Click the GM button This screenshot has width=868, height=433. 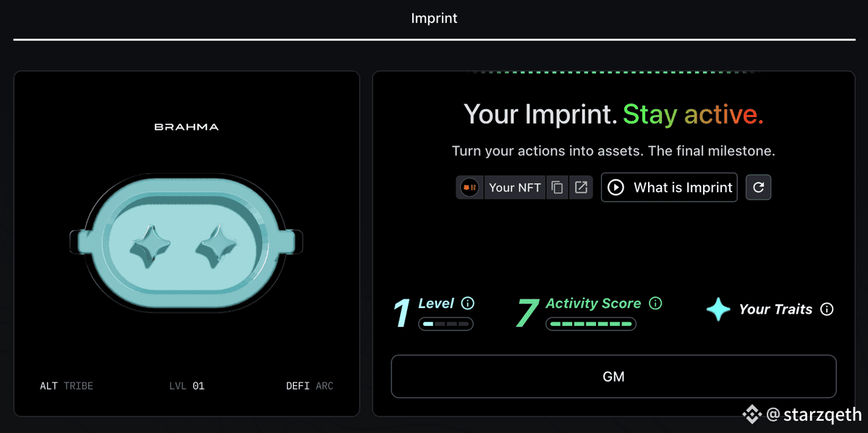613,377
